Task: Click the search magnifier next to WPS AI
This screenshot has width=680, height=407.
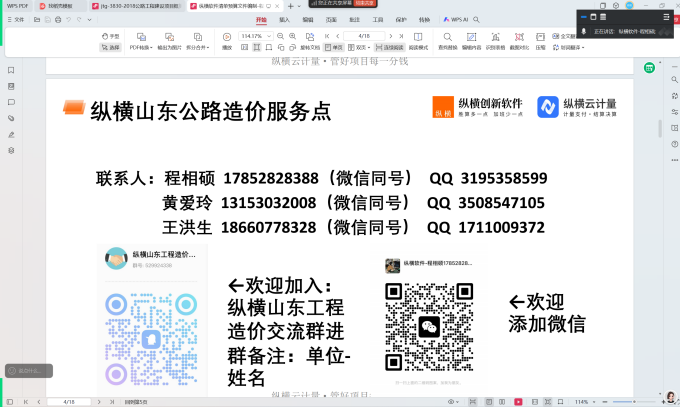Action: [x=476, y=20]
